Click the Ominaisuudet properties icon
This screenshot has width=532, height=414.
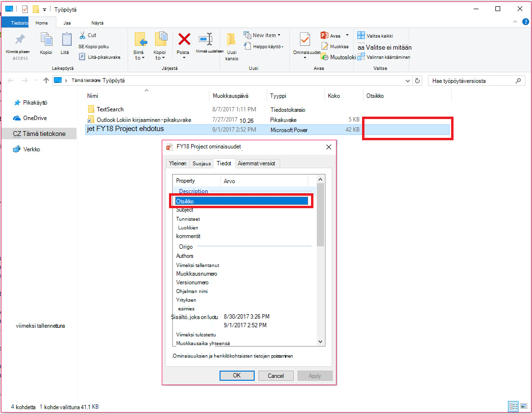(x=305, y=40)
